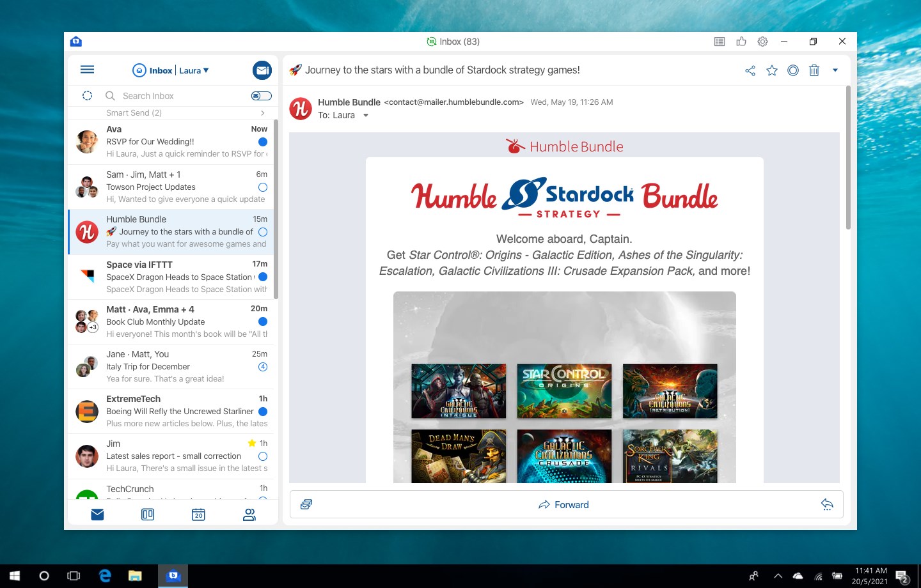Viewport: 921px width, 588px height.
Task: Open the Contacts view at bottom
Action: (249, 514)
